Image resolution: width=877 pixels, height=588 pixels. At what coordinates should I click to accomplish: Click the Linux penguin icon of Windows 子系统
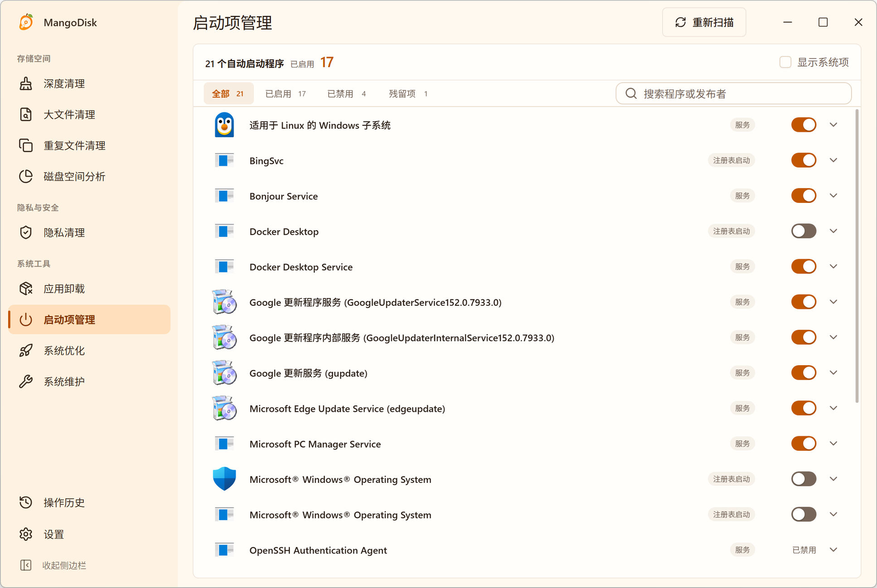tap(224, 125)
